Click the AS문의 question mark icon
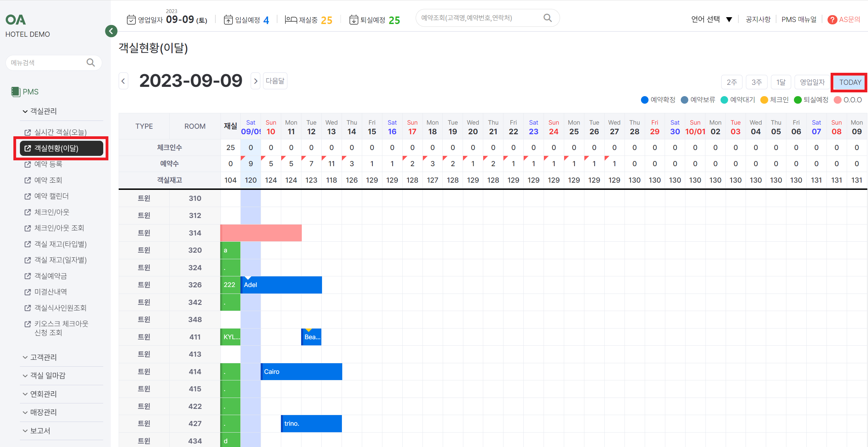This screenshot has height=447, width=868. [x=832, y=20]
